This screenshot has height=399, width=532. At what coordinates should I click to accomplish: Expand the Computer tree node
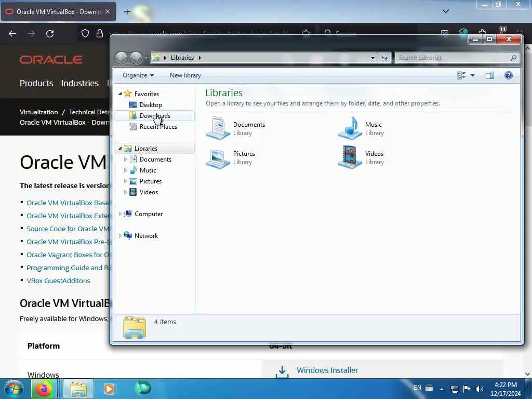click(x=120, y=214)
